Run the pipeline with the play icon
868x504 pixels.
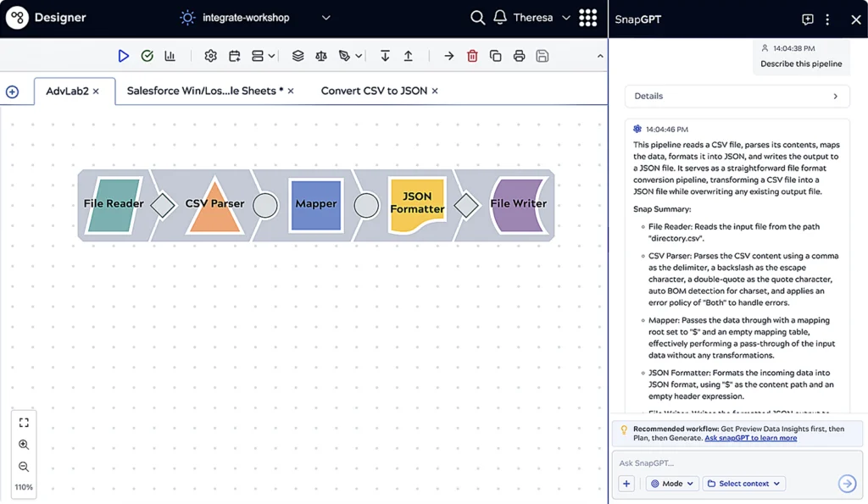coord(123,56)
